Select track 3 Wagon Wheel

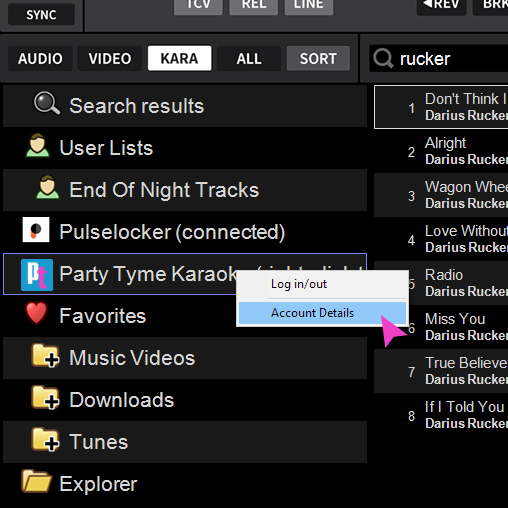click(441, 195)
